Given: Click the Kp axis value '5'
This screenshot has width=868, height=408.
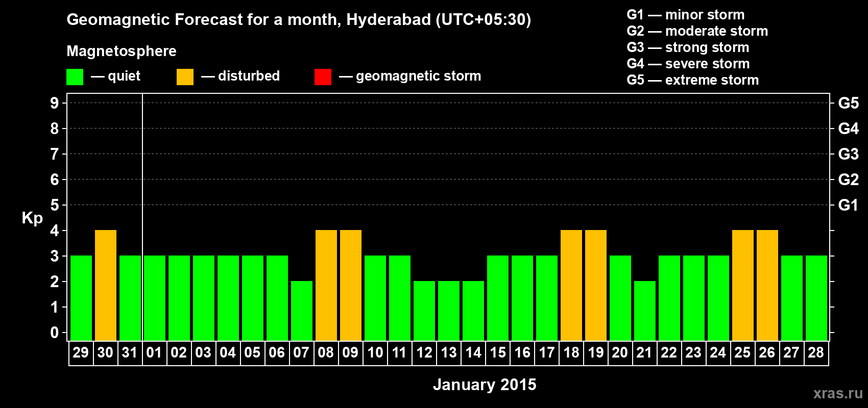Looking at the screenshot, I should [55, 205].
